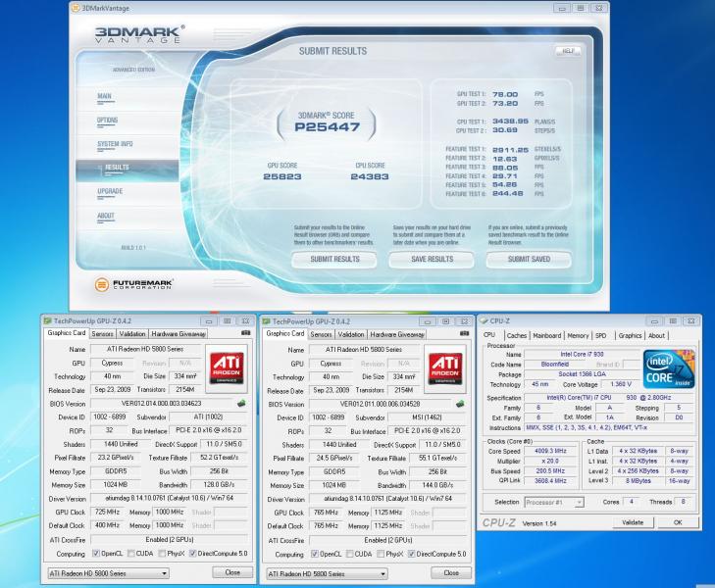
Task: Click the BIOS save chip icon in right GPU-Z
Action: (460, 404)
